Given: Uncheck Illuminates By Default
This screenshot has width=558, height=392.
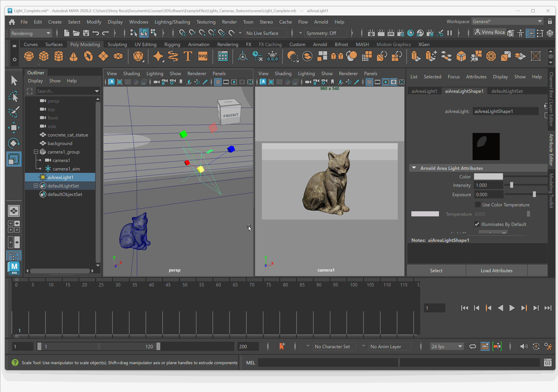Looking at the screenshot, I should click(477, 224).
